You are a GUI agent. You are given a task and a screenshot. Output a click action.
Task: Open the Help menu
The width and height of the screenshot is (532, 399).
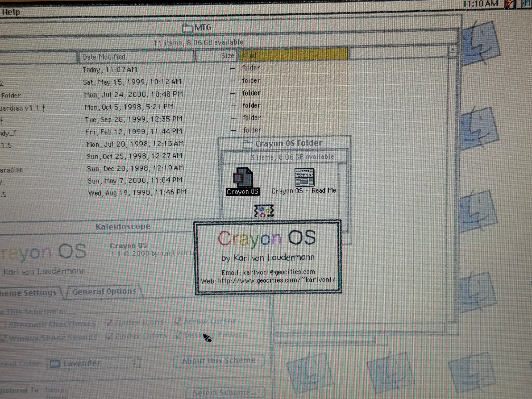[11, 12]
